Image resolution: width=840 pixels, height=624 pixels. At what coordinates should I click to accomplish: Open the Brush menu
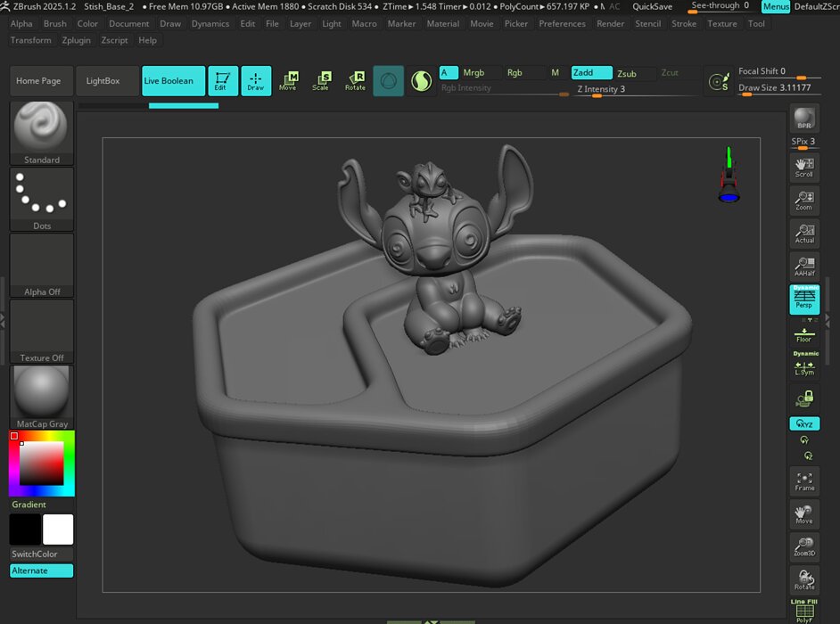point(55,23)
